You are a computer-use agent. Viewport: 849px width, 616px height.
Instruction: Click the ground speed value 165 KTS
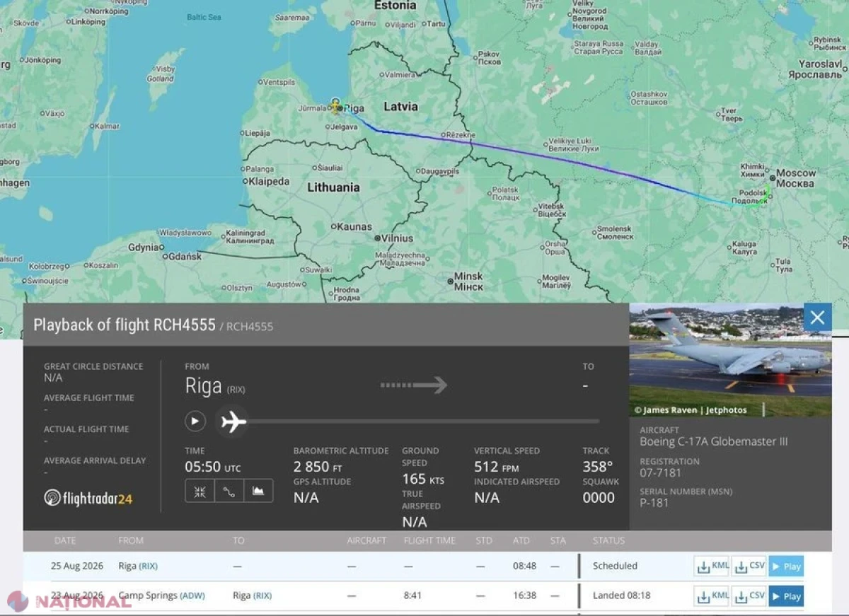click(x=423, y=480)
